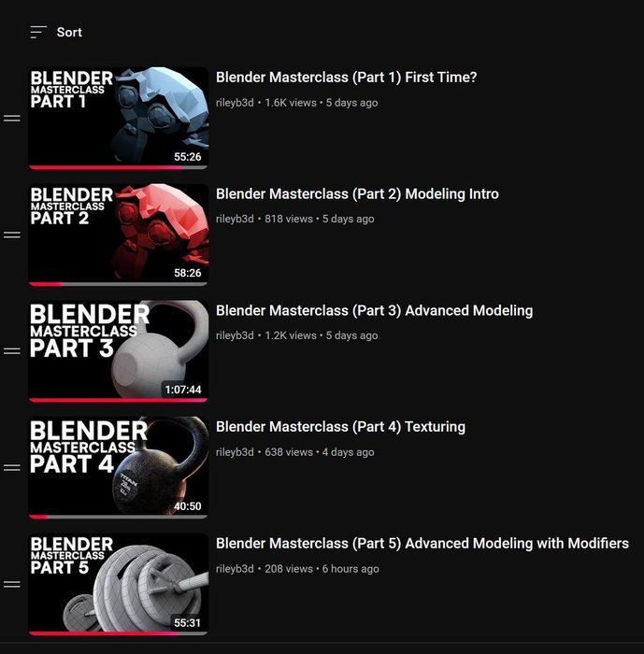The width and height of the screenshot is (644, 654).
Task: Select the reorder handle for Part 5 video
Action: tap(12, 584)
